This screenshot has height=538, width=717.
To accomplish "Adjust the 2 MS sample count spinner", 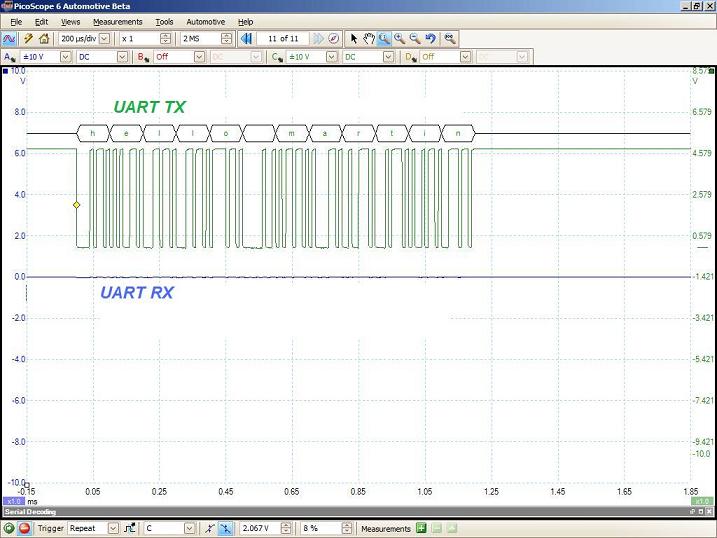I will [x=226, y=39].
